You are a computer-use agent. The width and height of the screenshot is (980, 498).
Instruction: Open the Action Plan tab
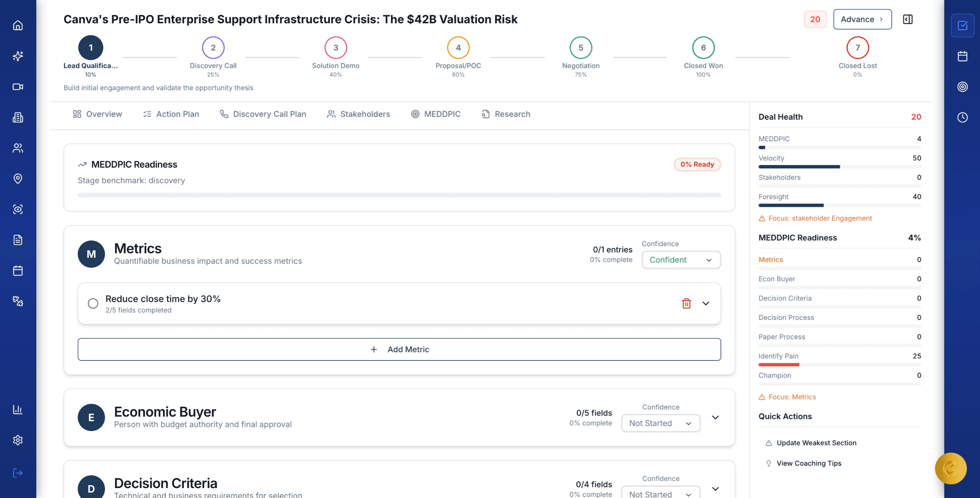click(171, 114)
